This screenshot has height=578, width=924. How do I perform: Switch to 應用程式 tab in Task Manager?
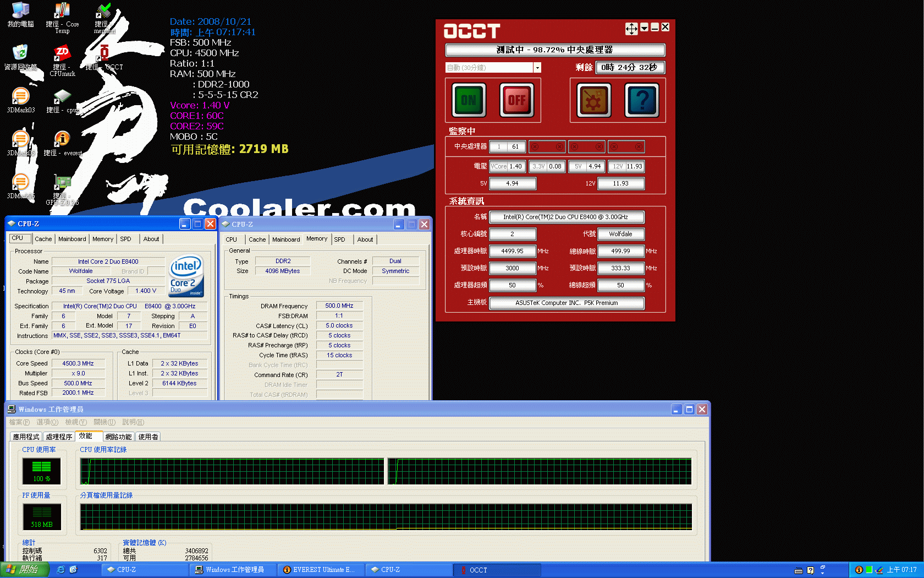pos(26,437)
